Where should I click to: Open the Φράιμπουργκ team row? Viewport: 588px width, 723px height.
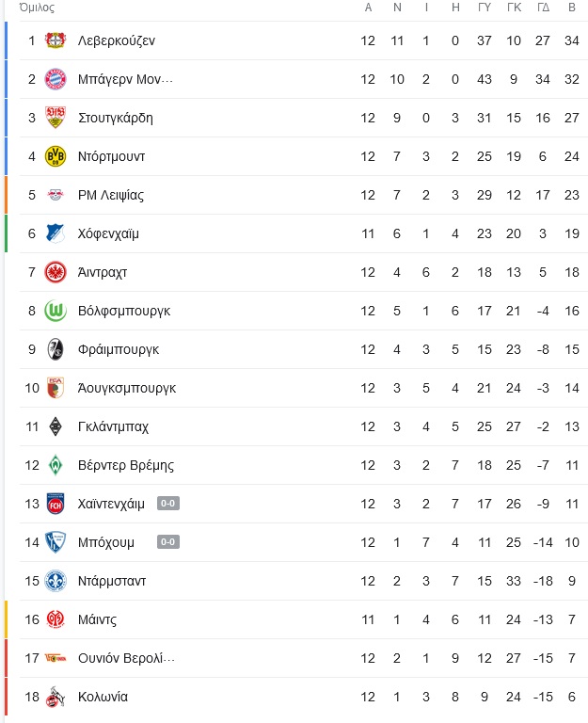coord(304,349)
